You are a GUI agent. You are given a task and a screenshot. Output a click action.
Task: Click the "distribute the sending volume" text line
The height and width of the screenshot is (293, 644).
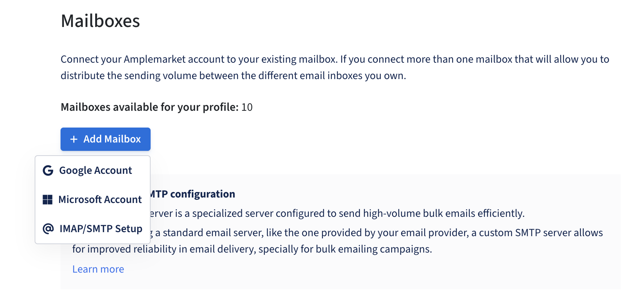coord(233,76)
